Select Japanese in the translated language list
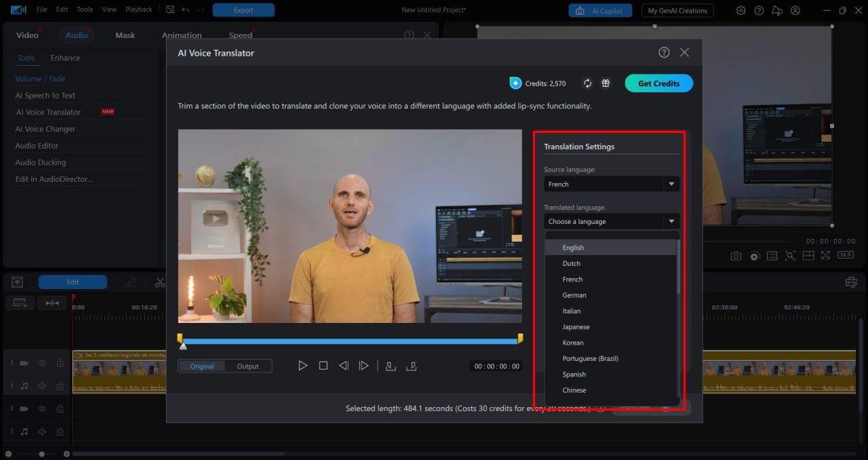 [576, 326]
